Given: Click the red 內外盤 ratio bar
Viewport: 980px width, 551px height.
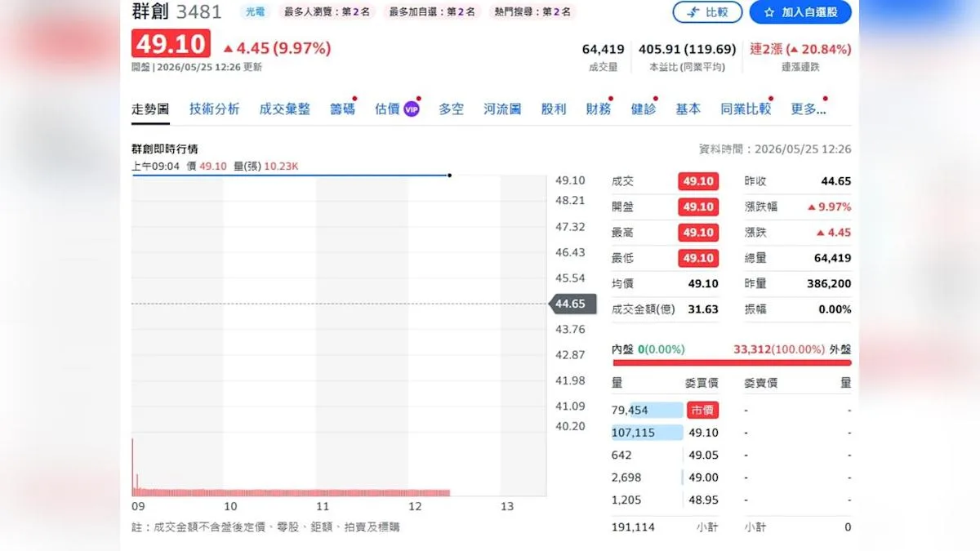Looking at the screenshot, I should coord(732,362).
